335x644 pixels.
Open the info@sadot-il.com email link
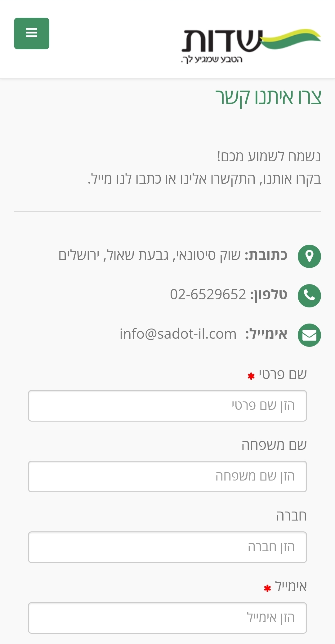[x=178, y=334]
